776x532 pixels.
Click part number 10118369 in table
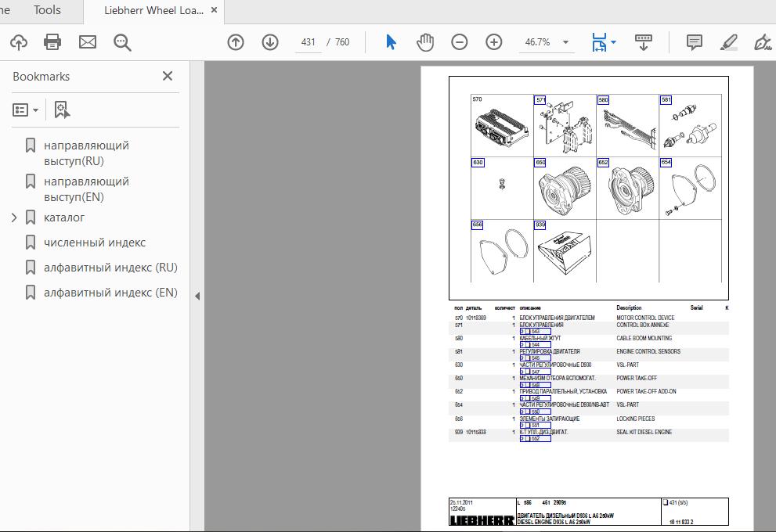(475, 318)
